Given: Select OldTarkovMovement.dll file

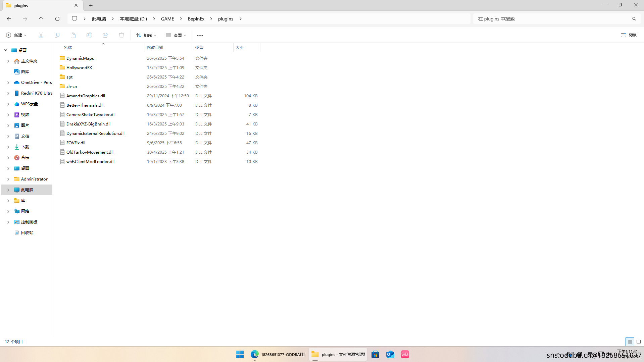Looking at the screenshot, I should click(x=90, y=152).
